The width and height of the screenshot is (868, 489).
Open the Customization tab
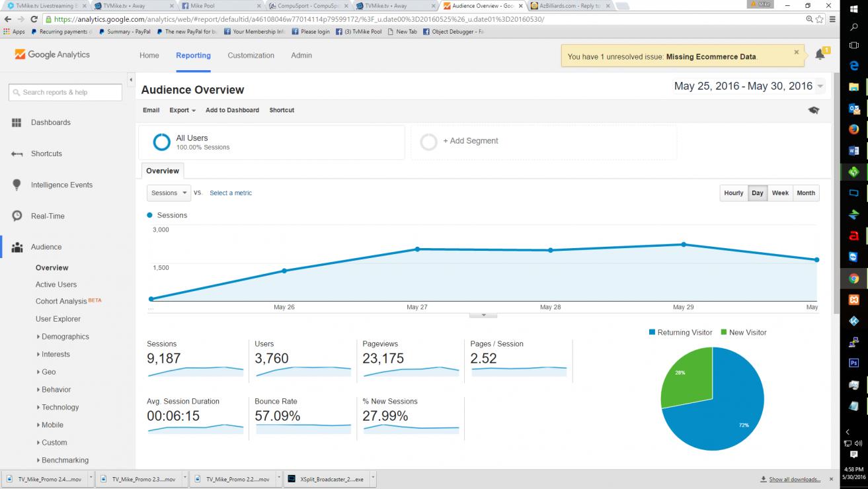click(251, 56)
